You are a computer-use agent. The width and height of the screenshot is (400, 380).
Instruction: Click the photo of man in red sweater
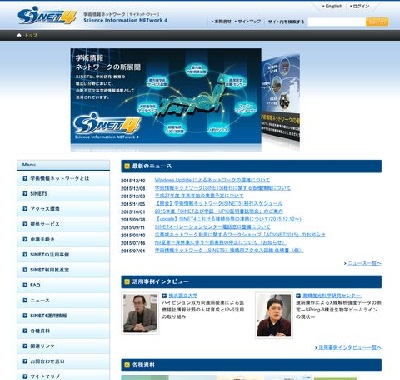point(274,315)
